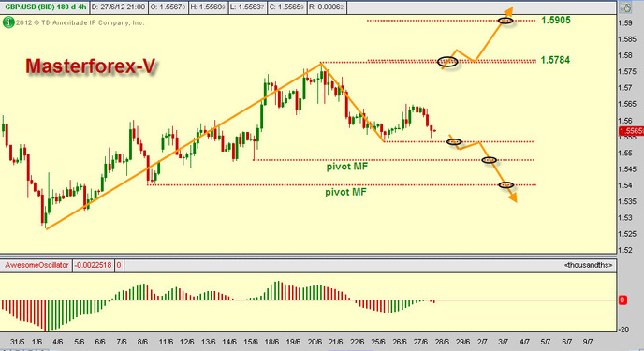
Task: Click the circled marker on the 1.5905 line
Action: tap(505, 20)
